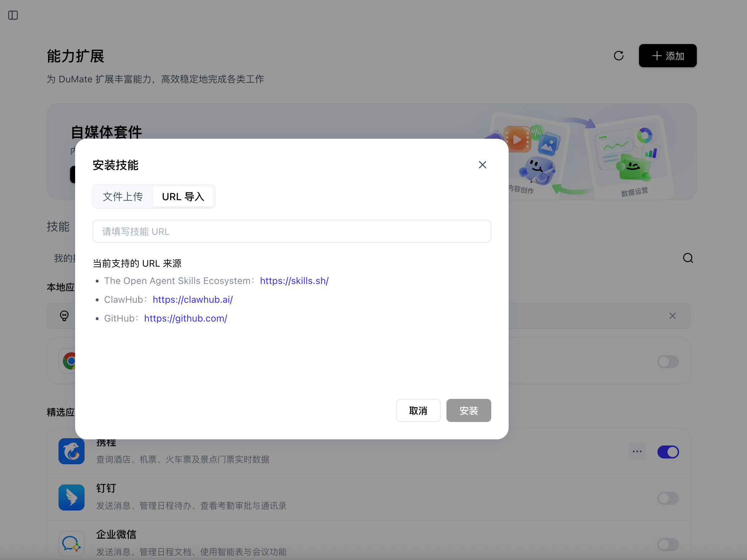Screen dimensions: 747x560
Task: Open the https://skills.sh/ link
Action: click(x=294, y=281)
